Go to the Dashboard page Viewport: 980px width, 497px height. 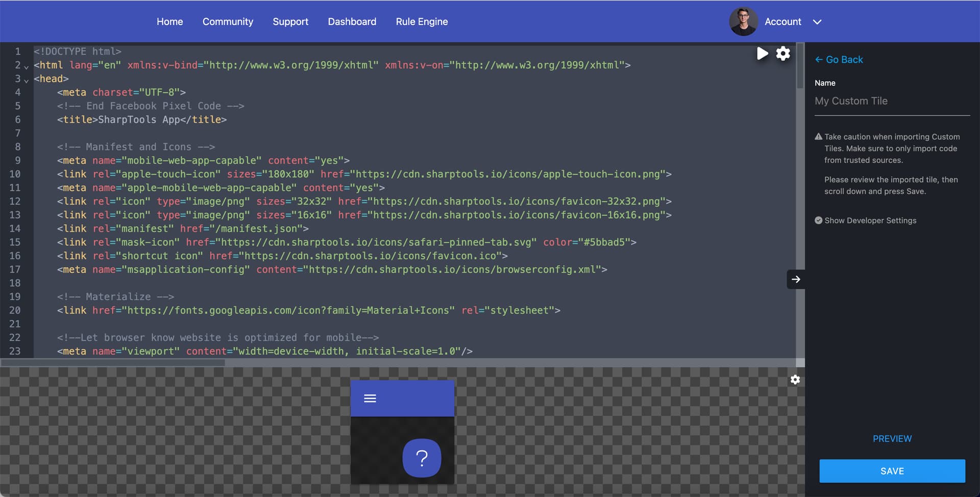coord(352,21)
